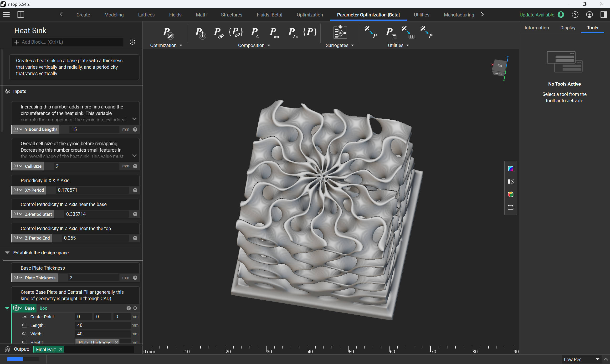Toggle the left notebook panel layout icon
Screen dimensions: 610x364
tap(21, 15)
